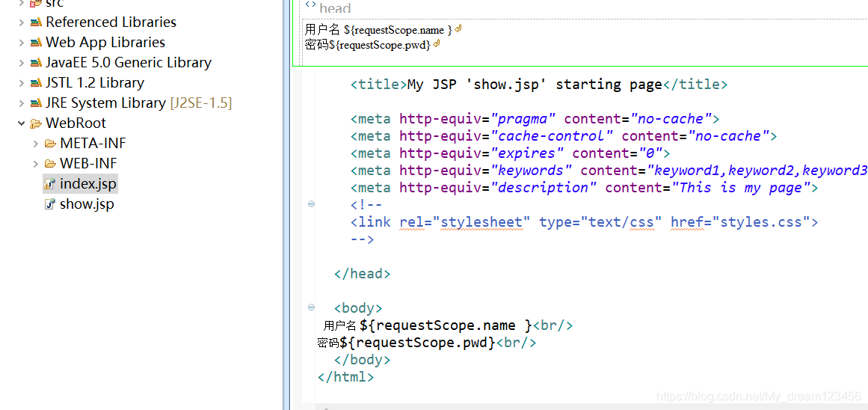868x410 pixels.
Task: Click the closing </html> tag
Action: tap(346, 377)
